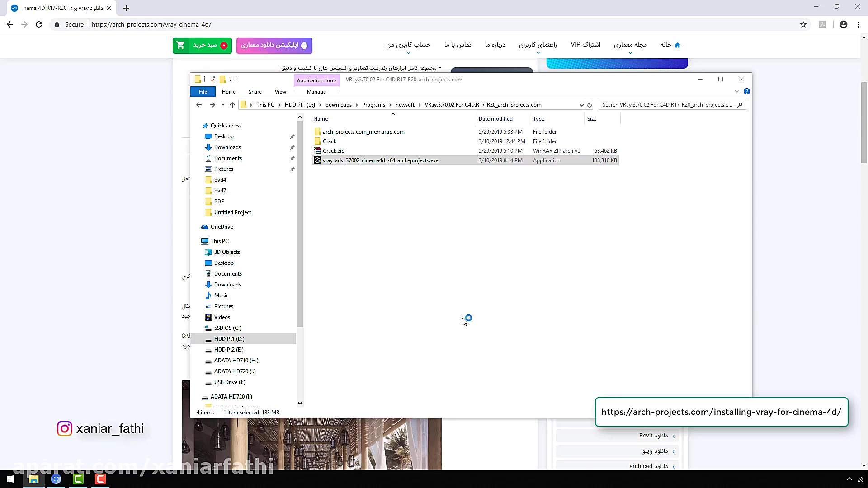Click the Explorer search field
Viewport: 868px width, 488px height.
point(668,105)
